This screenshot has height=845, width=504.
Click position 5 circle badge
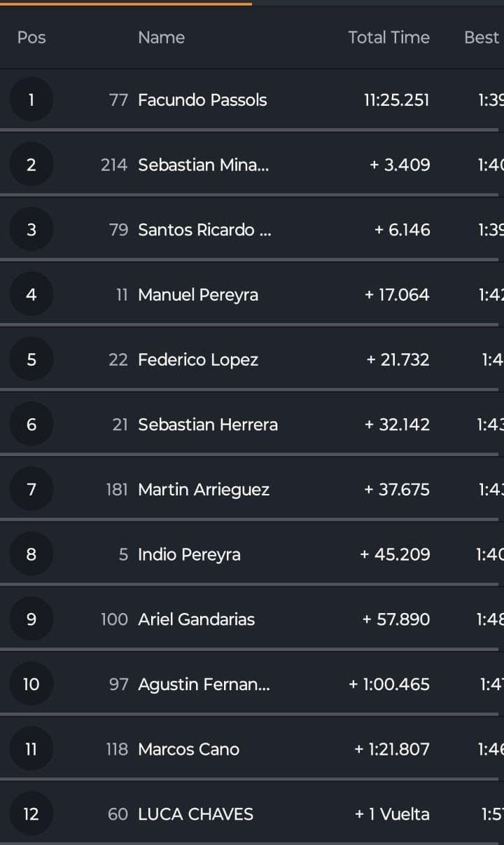tap(31, 359)
